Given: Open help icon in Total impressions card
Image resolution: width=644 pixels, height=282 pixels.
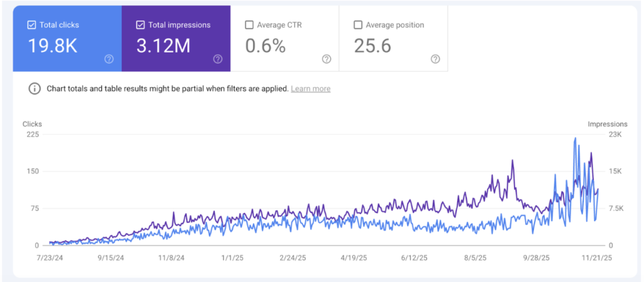Looking at the screenshot, I should (218, 59).
